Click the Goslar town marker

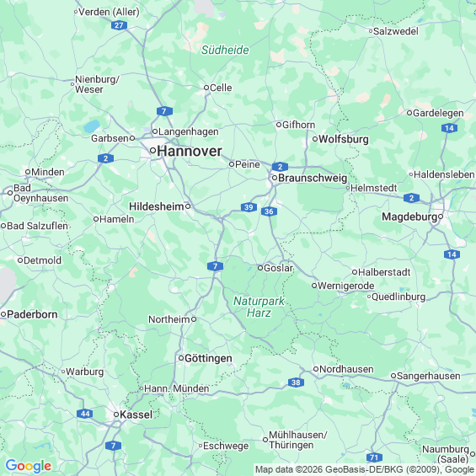tap(260, 268)
